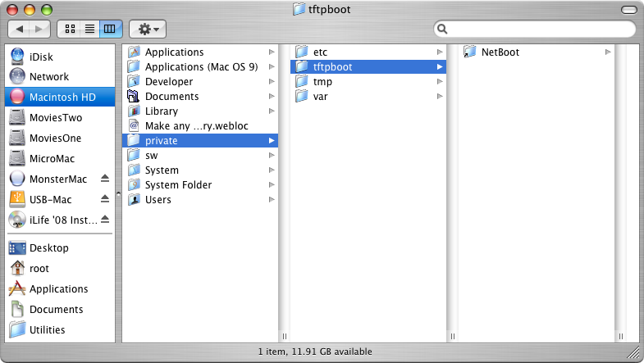Select the tftpboot folder

[368, 67]
